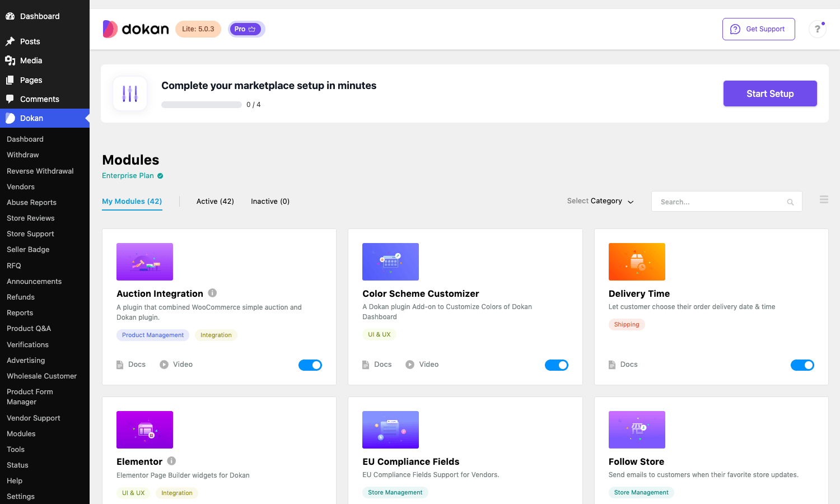Screen dimensions: 840x504
Task: Open the Pro upgrade badge
Action: [x=246, y=29]
